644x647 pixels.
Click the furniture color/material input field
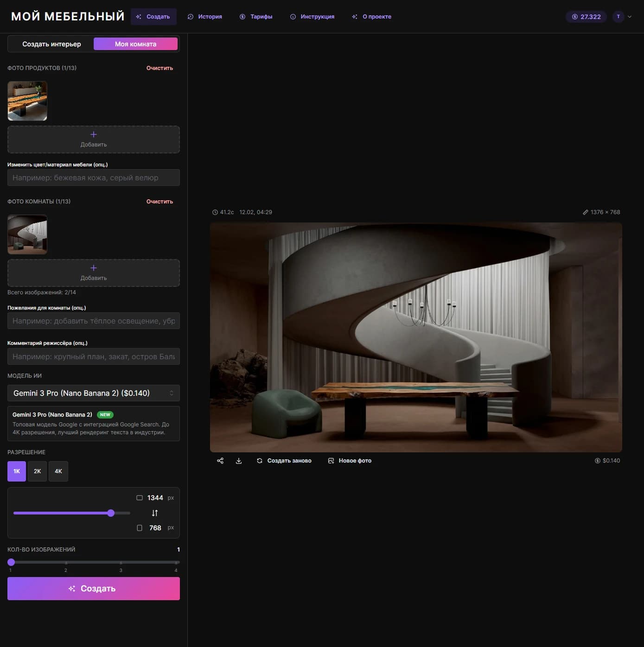click(94, 178)
